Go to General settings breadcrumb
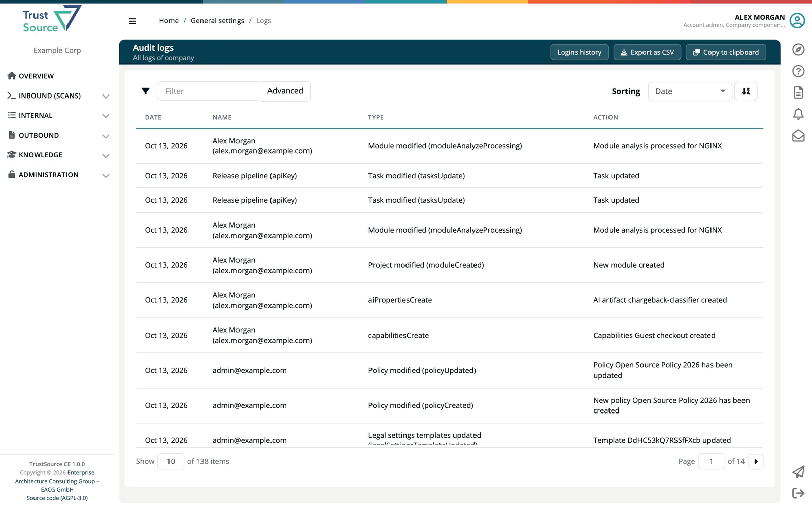Viewport: 812px width, 508px height. point(217,21)
